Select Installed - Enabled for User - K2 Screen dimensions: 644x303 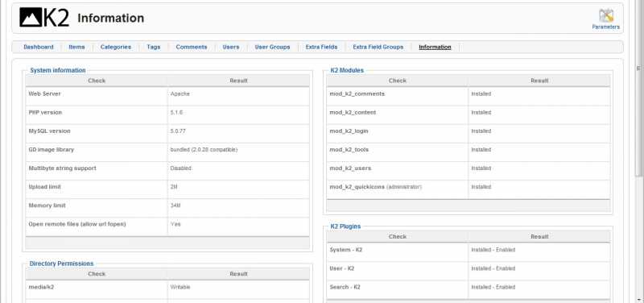click(493, 268)
